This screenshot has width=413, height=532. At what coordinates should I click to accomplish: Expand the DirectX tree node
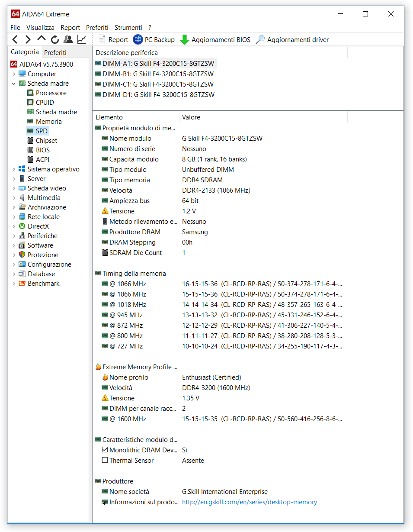point(14,226)
